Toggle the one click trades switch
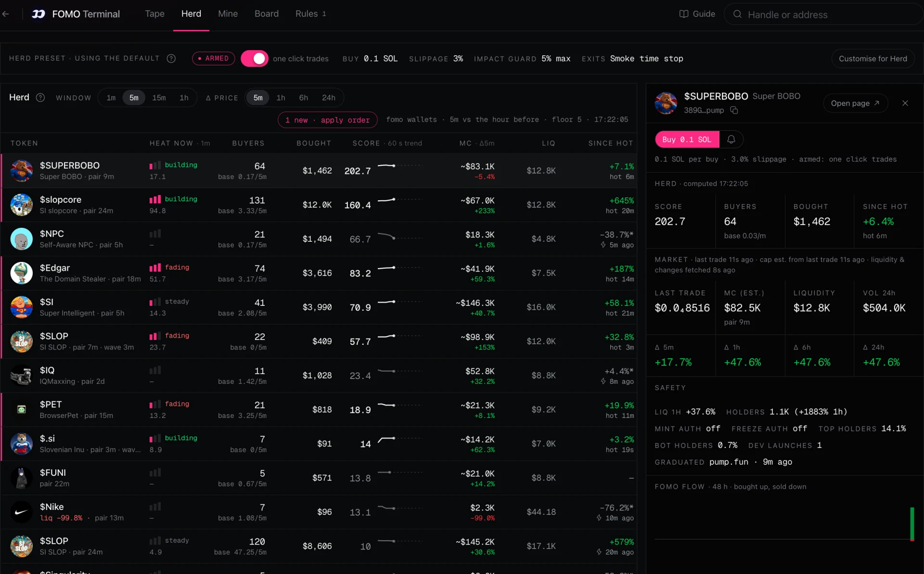Image resolution: width=924 pixels, height=574 pixels. (x=255, y=58)
